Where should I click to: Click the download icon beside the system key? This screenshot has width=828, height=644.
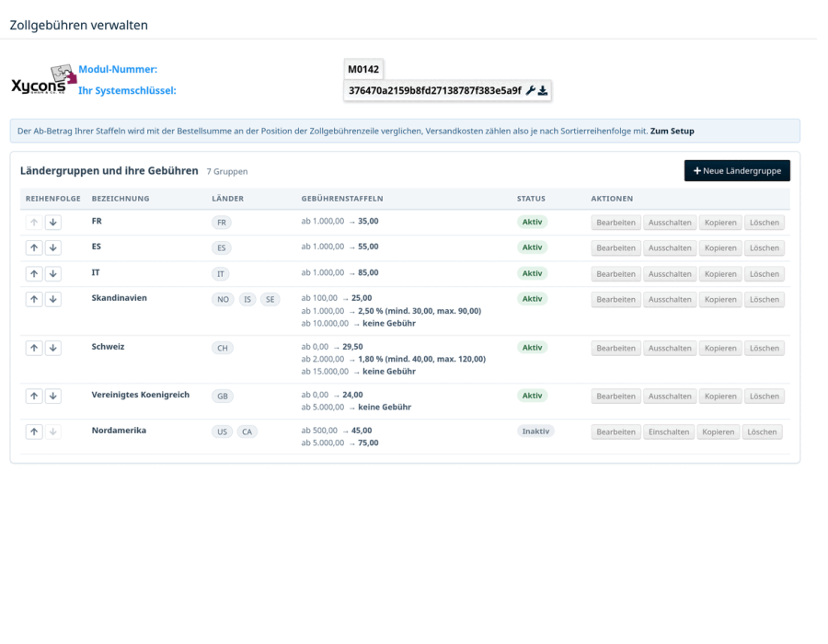542,90
